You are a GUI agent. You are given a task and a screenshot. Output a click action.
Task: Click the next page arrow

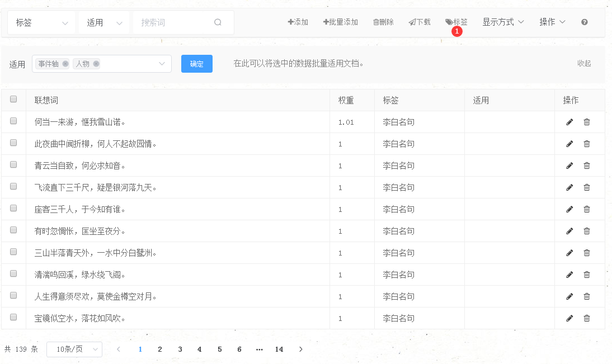(x=300, y=349)
